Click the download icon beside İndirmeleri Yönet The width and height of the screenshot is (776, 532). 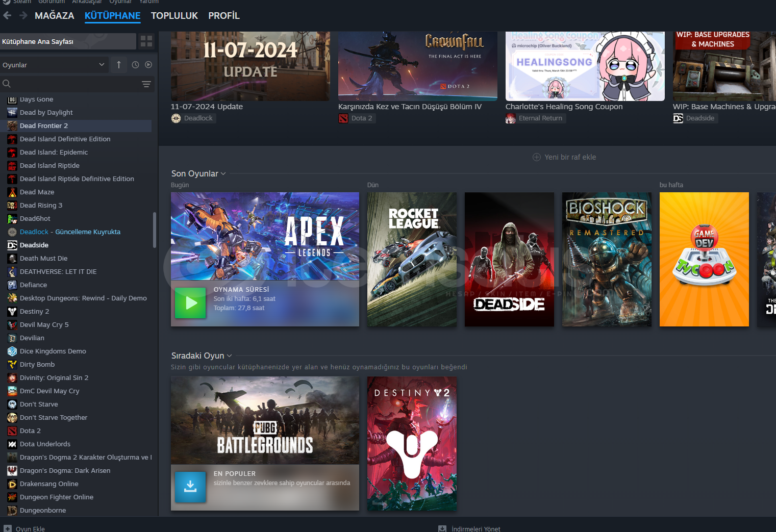tap(442, 529)
